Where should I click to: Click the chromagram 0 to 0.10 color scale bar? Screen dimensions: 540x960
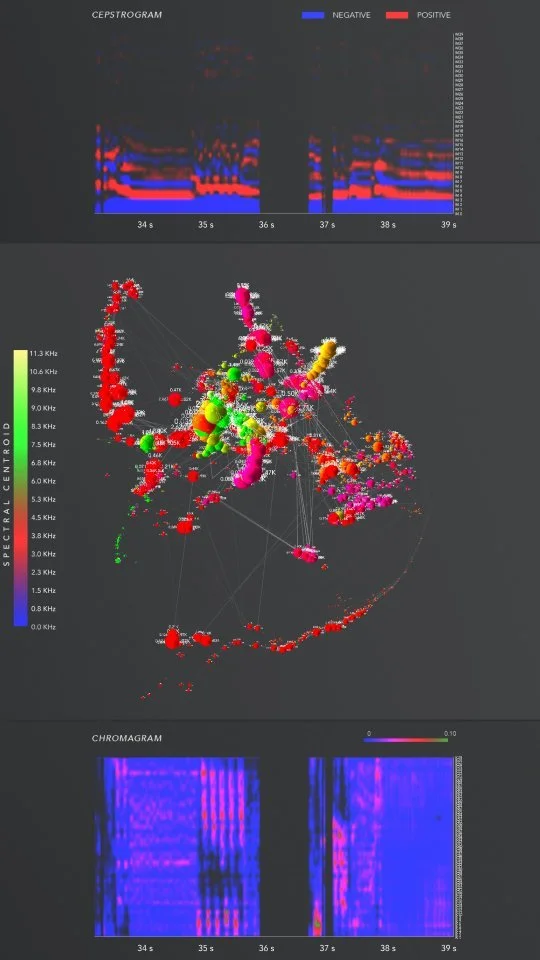point(406,740)
